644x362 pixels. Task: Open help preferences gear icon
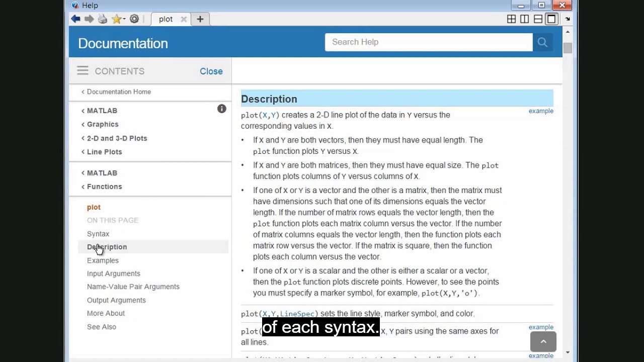coord(134,19)
